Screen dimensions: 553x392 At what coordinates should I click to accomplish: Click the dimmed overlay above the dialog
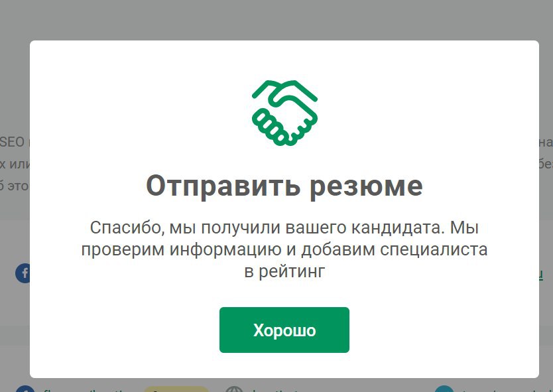[276, 19]
